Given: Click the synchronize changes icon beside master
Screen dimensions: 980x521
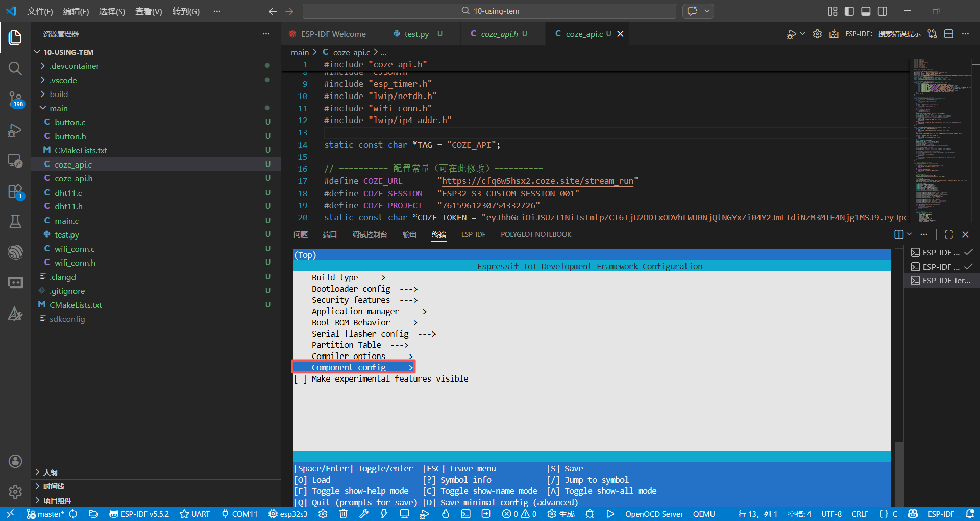Looking at the screenshot, I should tap(73, 514).
